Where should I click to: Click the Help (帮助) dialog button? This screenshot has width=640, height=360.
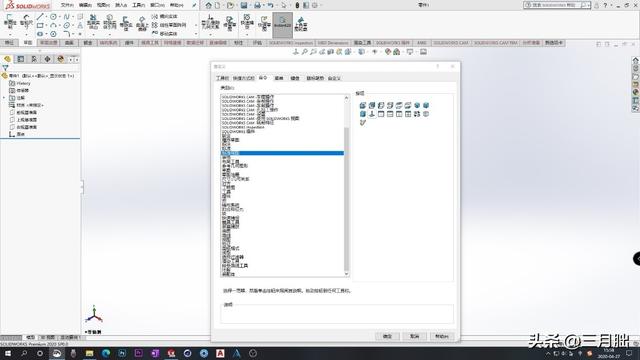point(442,336)
